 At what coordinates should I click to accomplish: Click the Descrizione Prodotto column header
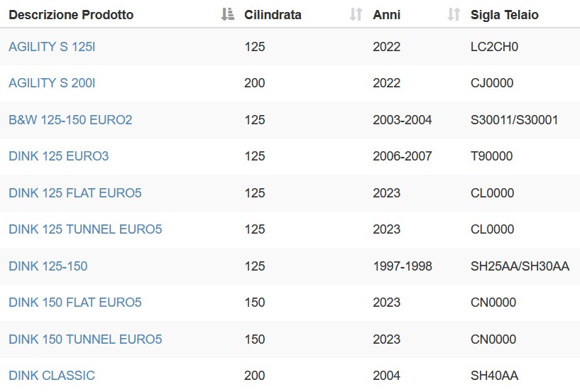pos(71,15)
